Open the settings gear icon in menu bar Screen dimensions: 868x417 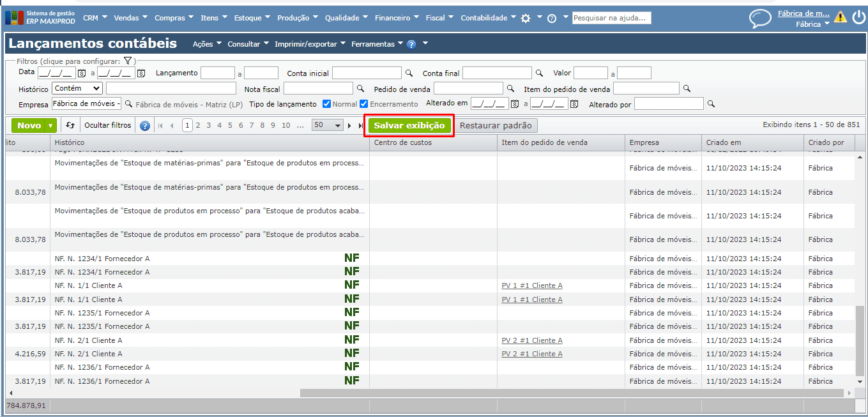[526, 19]
